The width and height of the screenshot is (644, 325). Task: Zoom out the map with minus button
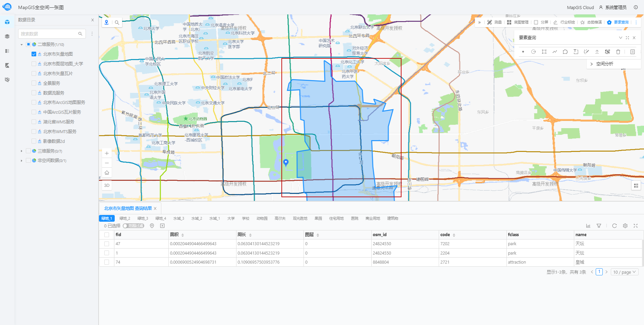coord(107,163)
